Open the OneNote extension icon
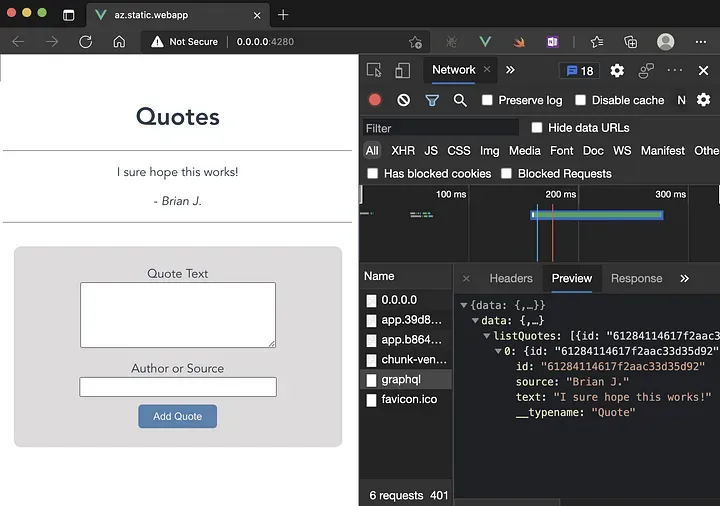Viewport: 720px width, 506px height. tap(552, 42)
